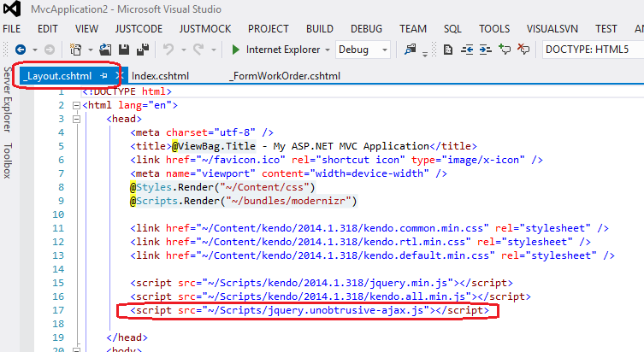Click the New Project toolbar icon
This screenshot has width=644, height=352.
tap(75, 50)
